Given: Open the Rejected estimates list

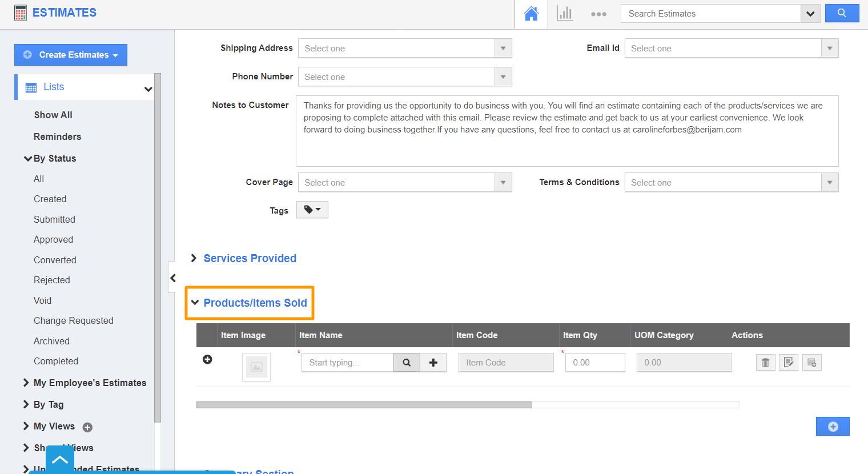Looking at the screenshot, I should (51, 280).
